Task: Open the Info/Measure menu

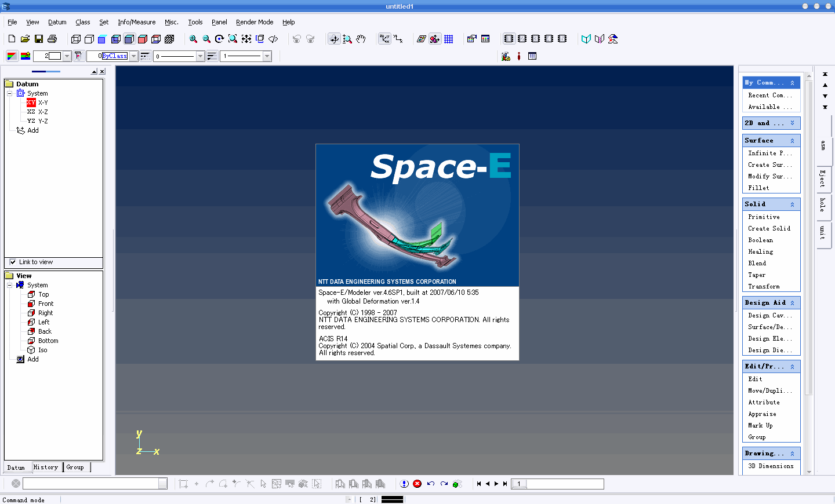Action: [x=136, y=22]
